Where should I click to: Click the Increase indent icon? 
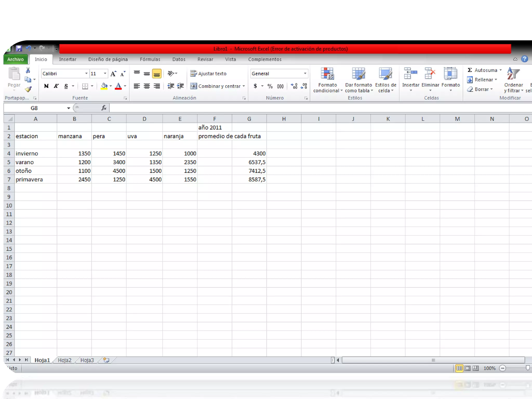point(180,86)
